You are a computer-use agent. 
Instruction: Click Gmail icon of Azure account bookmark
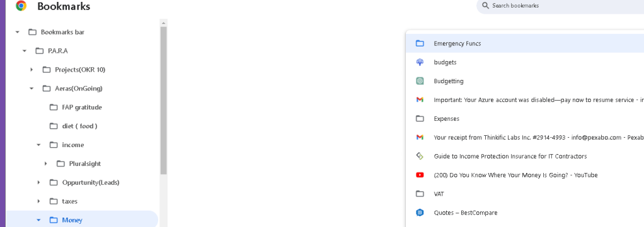[419, 100]
